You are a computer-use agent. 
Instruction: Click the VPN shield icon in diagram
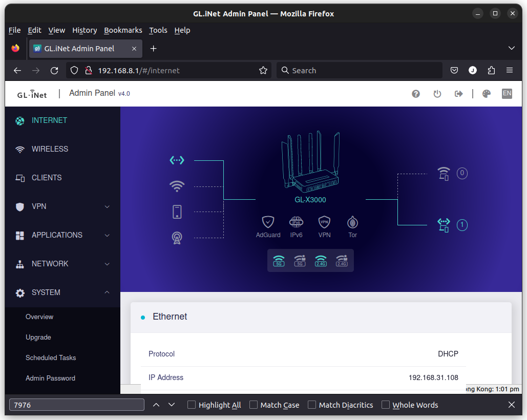click(x=324, y=222)
